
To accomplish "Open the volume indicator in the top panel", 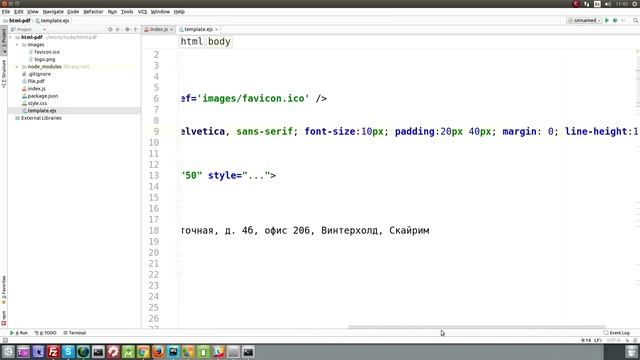I will 608,4.
